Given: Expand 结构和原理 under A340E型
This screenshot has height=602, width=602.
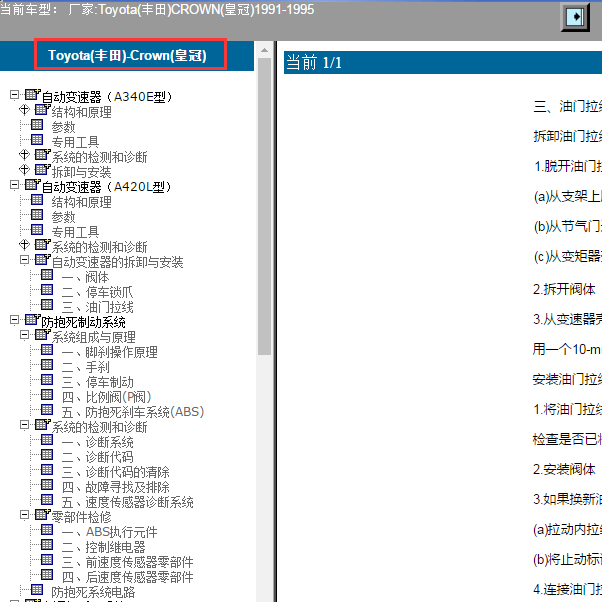Looking at the screenshot, I should coord(25,110).
